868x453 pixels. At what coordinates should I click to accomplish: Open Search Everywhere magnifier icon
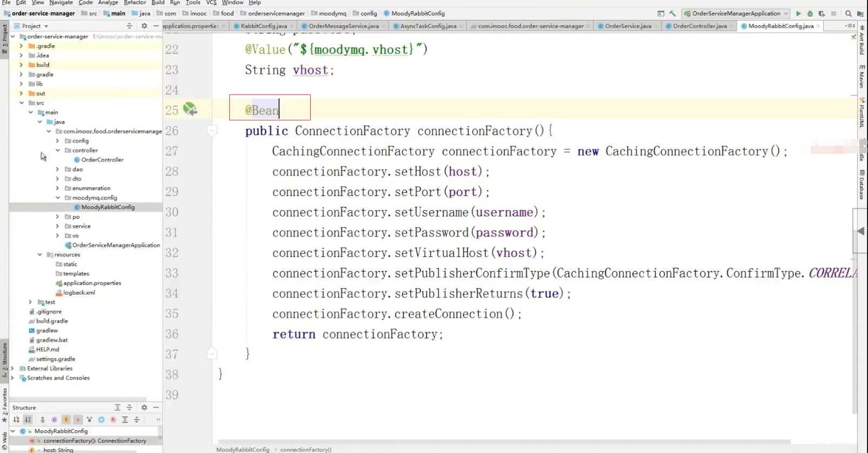(849, 13)
